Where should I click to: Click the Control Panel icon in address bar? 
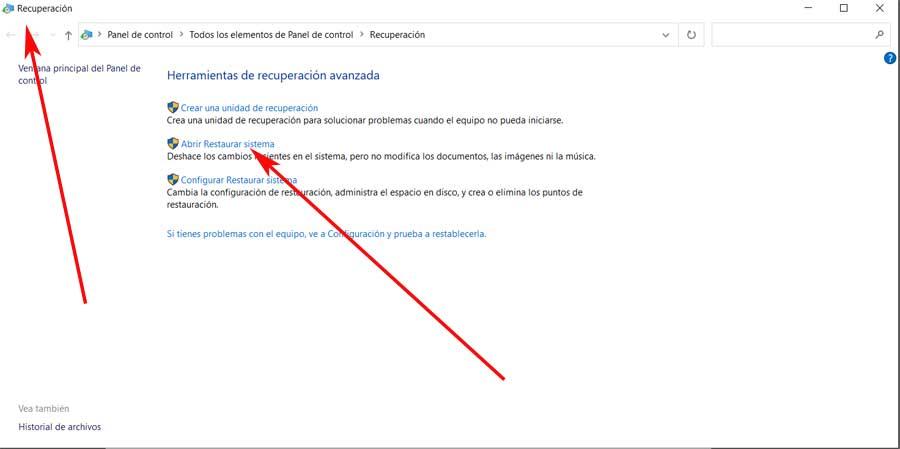[x=88, y=35]
